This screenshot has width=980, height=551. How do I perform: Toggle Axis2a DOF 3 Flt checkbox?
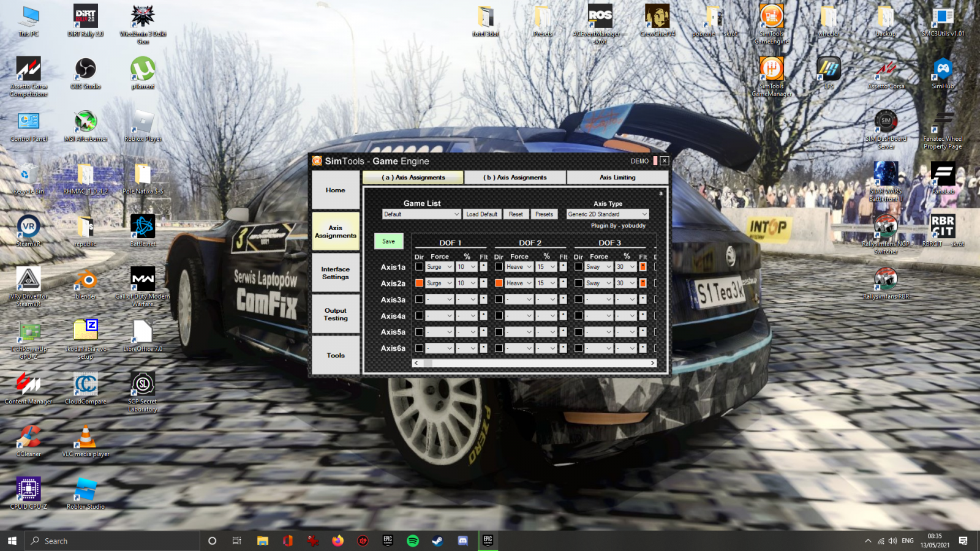[643, 283]
